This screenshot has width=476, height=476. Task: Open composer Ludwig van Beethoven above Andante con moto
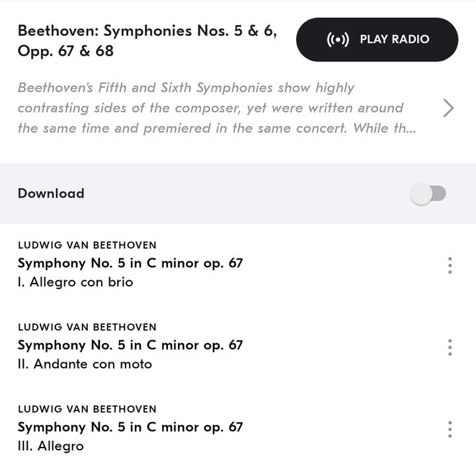(x=87, y=327)
